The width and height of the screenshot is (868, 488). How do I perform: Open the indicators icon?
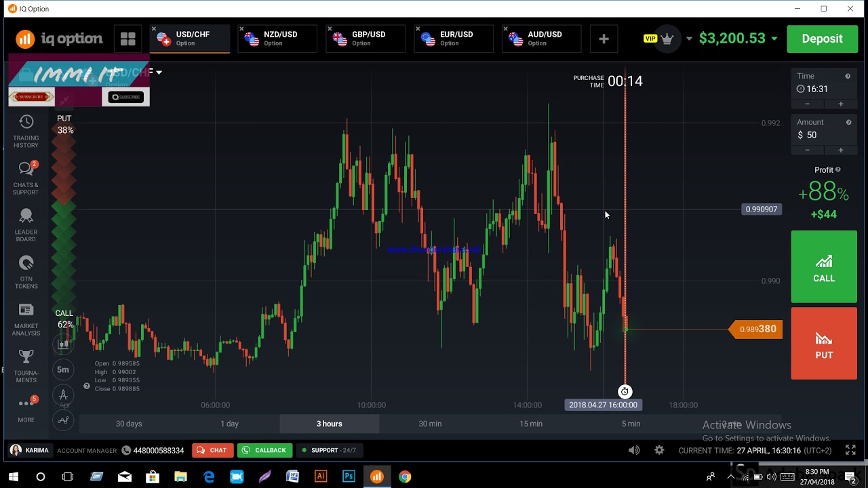tap(63, 420)
